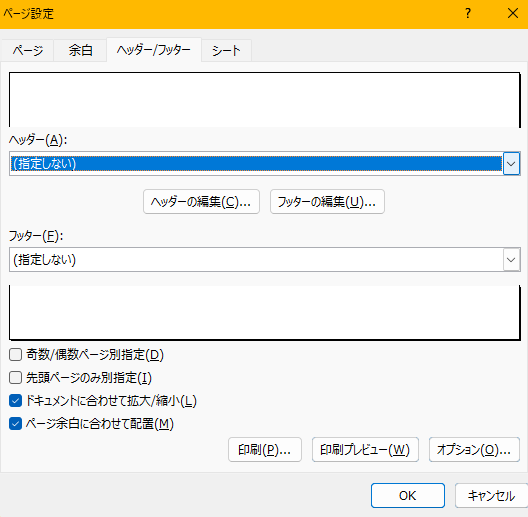Expand the ヘッダー dropdown arrow
The image size is (528, 517).
click(x=511, y=164)
